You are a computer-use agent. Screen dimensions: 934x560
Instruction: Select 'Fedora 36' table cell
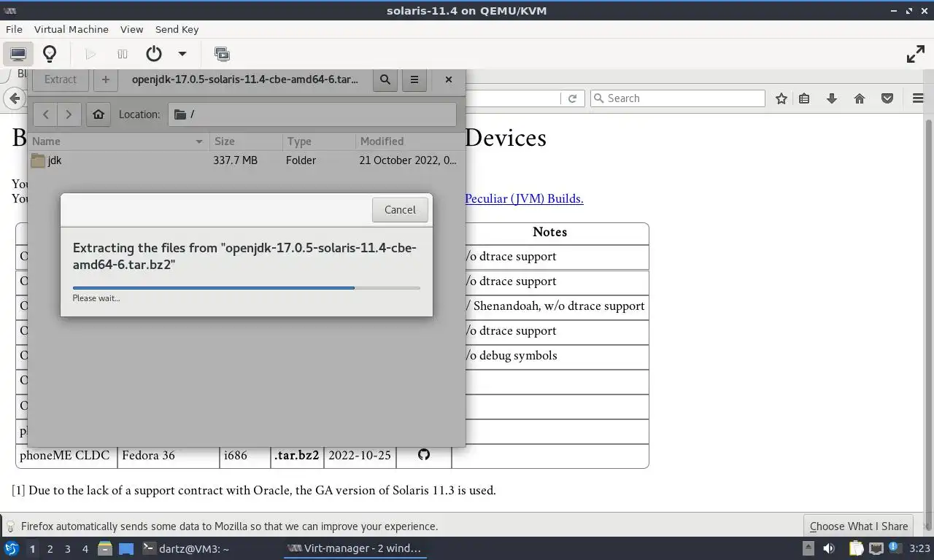pos(168,455)
